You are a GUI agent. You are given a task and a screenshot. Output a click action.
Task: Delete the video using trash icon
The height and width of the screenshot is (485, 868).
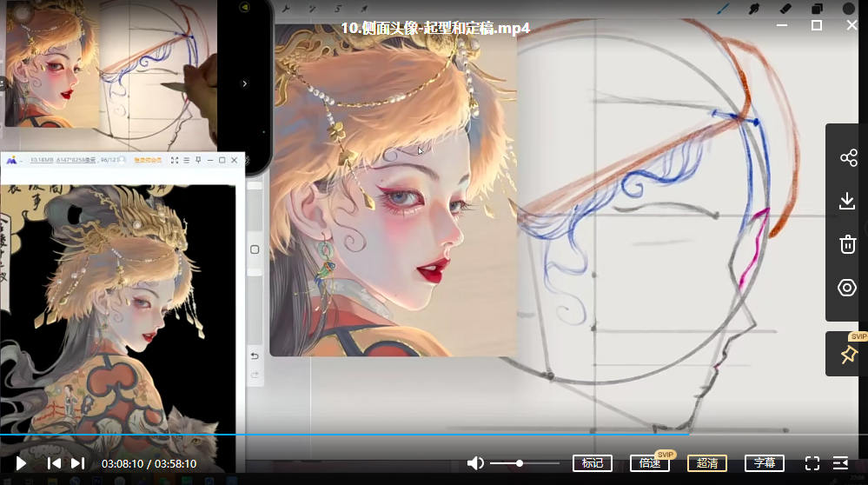pos(848,244)
